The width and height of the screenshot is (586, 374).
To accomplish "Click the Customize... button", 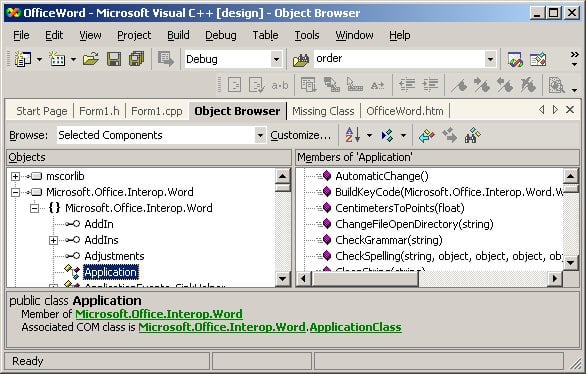I will (x=300, y=135).
